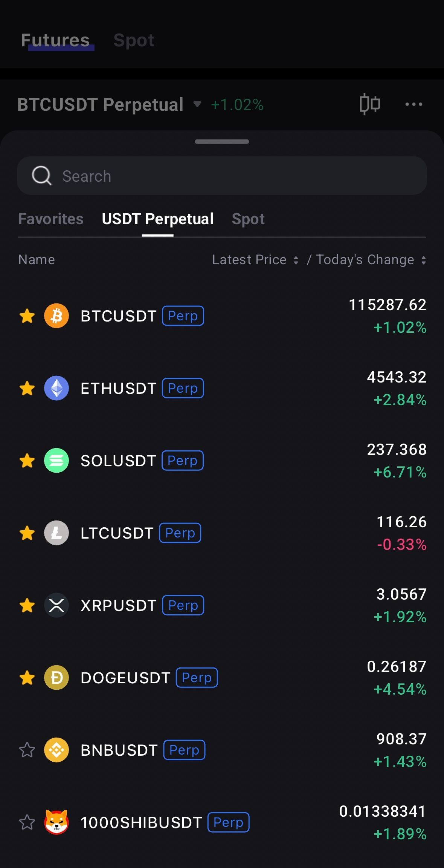Open the three-dot more options menu

[413, 104]
